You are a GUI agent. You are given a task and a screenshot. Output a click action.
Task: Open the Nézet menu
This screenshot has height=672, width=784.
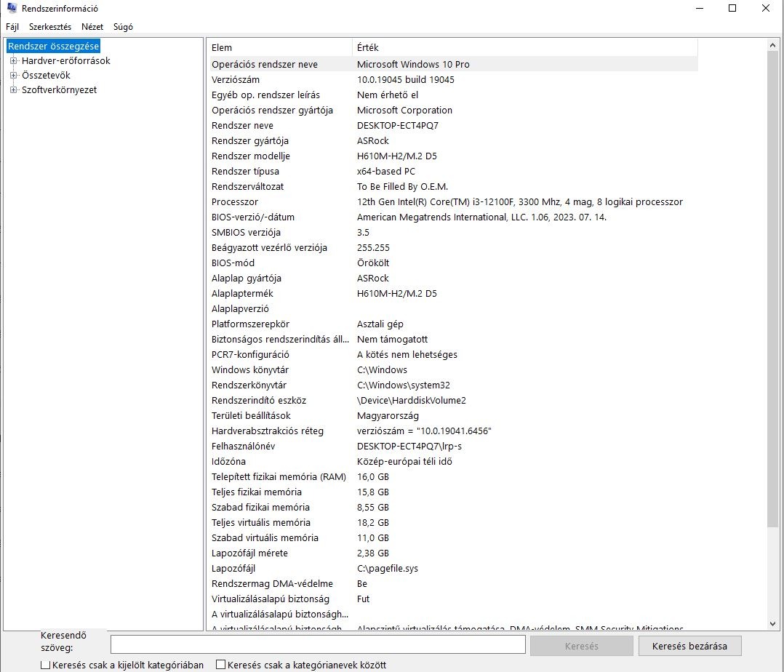(x=92, y=27)
